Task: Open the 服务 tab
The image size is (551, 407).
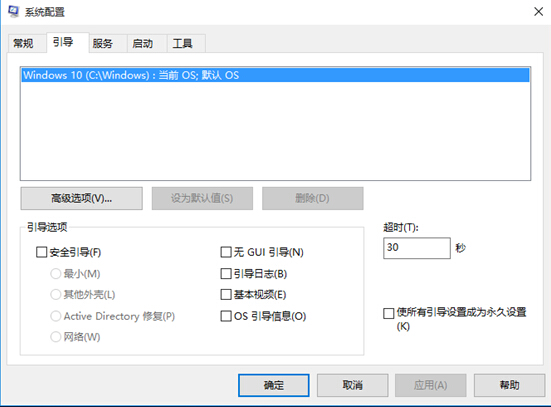Action: click(103, 44)
